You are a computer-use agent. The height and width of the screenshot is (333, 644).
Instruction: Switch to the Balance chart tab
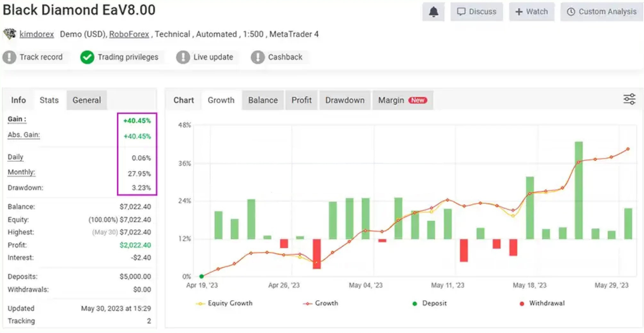pos(263,100)
